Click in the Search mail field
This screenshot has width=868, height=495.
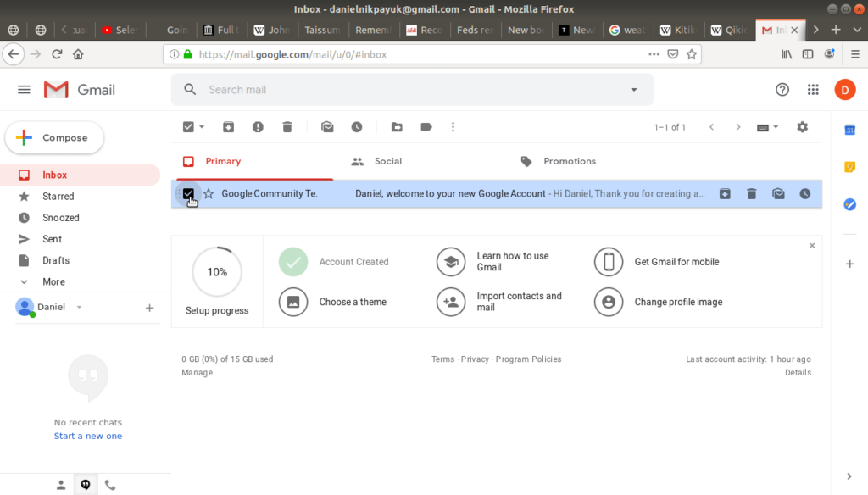413,90
